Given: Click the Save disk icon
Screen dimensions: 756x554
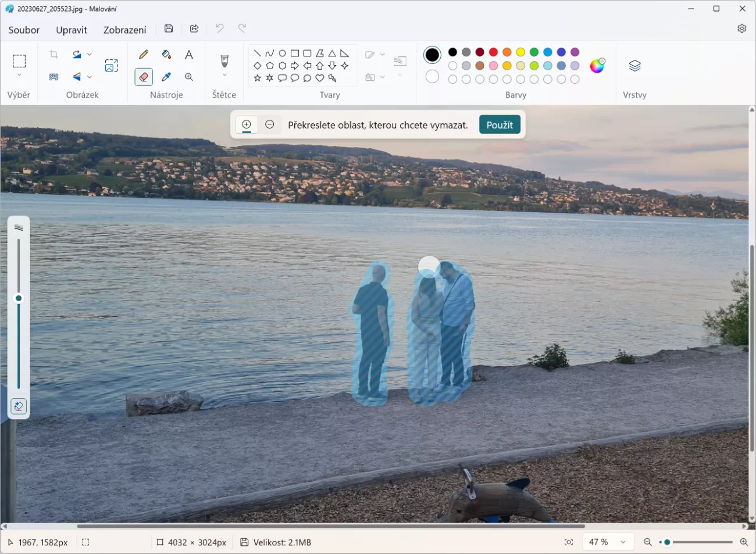Looking at the screenshot, I should pos(169,28).
